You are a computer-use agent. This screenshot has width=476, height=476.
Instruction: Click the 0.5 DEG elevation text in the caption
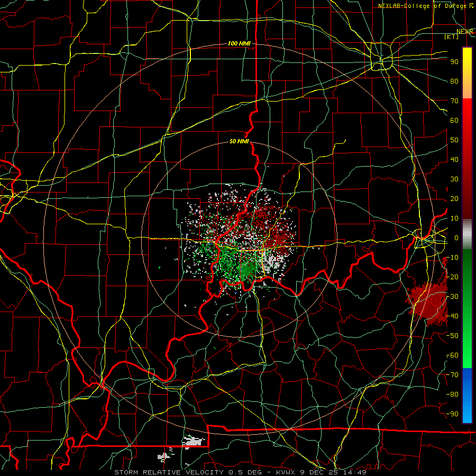pyautogui.click(x=246, y=472)
